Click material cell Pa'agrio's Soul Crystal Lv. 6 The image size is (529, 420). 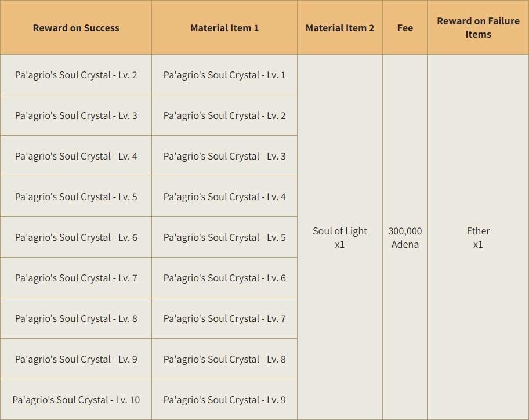pyautogui.click(x=224, y=278)
